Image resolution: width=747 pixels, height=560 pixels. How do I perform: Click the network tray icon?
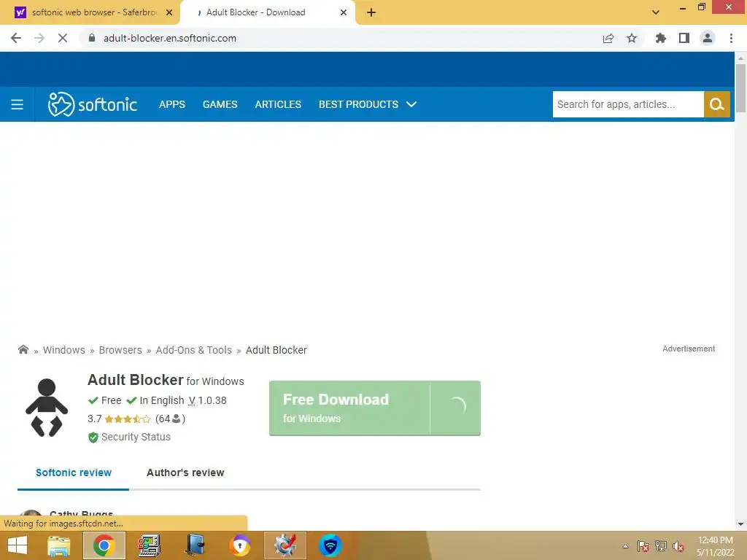(661, 546)
